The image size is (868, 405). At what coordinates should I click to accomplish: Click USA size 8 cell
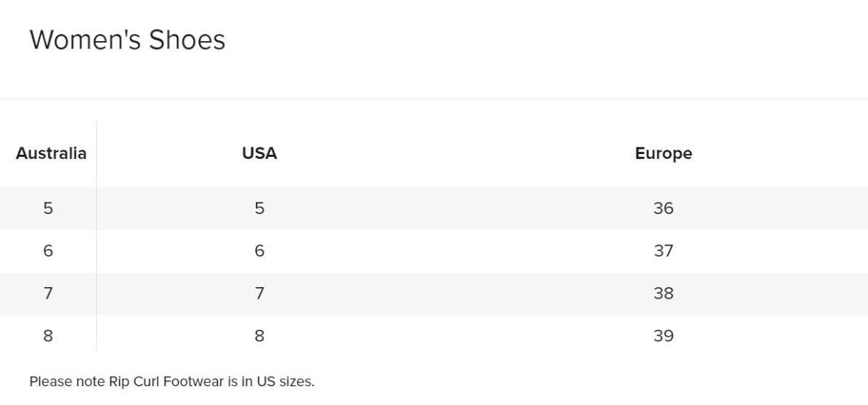tap(259, 336)
